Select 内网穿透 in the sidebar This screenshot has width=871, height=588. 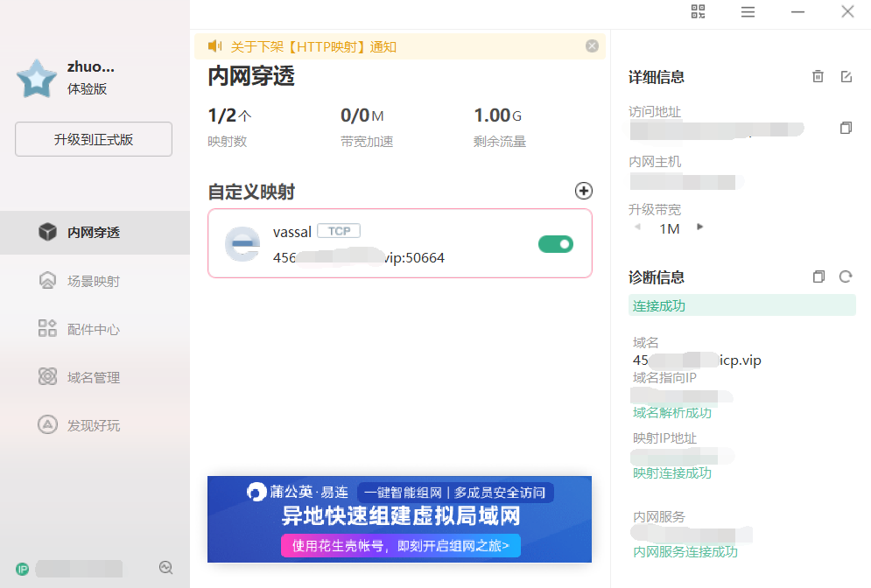click(95, 233)
